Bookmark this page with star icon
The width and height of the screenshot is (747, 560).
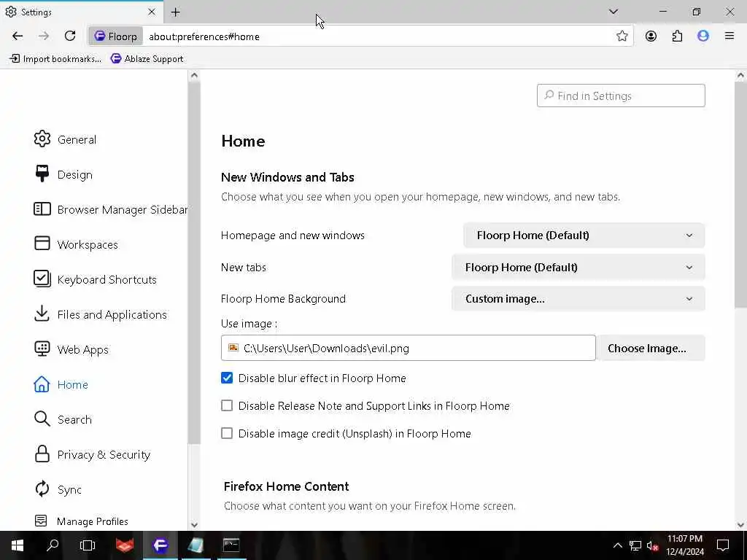click(x=622, y=36)
